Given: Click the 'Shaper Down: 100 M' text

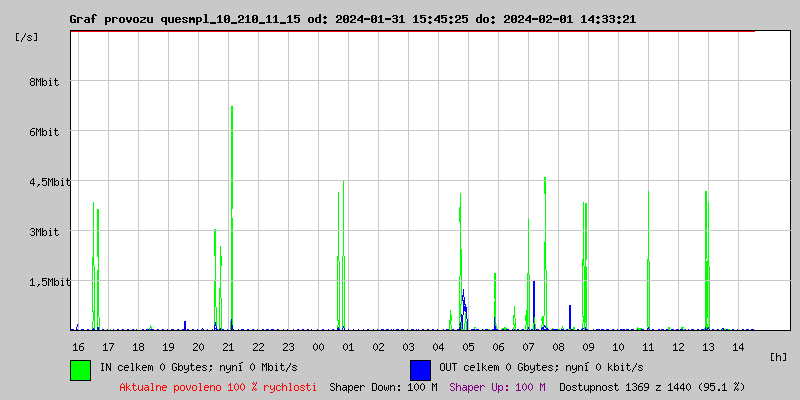Looking at the screenshot, I should pyautogui.click(x=383, y=387).
